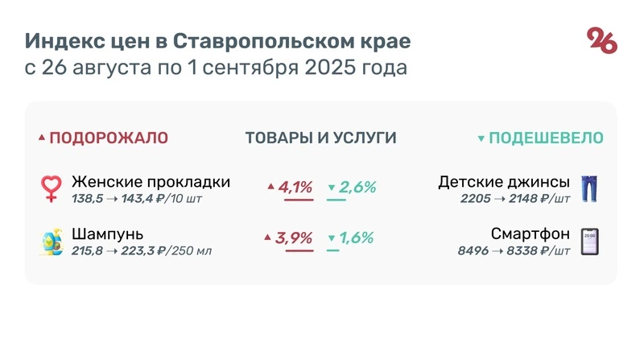Select the ПОДЕШЕВЕЛО heading
This screenshot has width=644, height=364.
[x=546, y=138]
